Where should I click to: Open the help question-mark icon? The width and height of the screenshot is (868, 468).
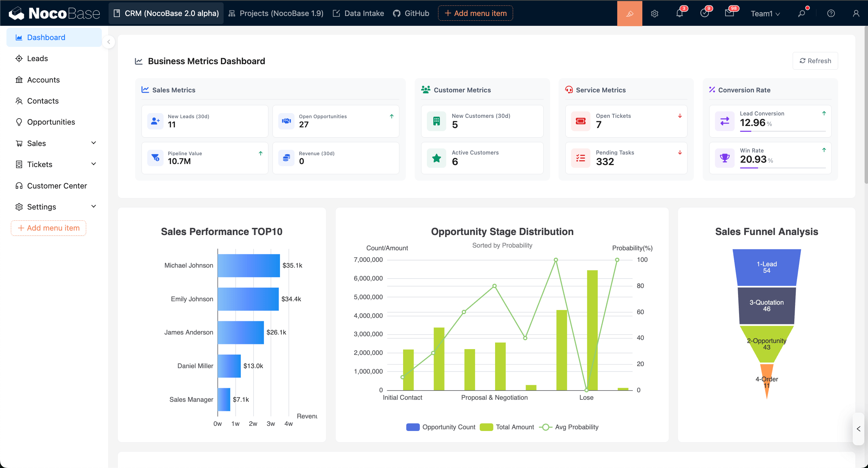831,13
